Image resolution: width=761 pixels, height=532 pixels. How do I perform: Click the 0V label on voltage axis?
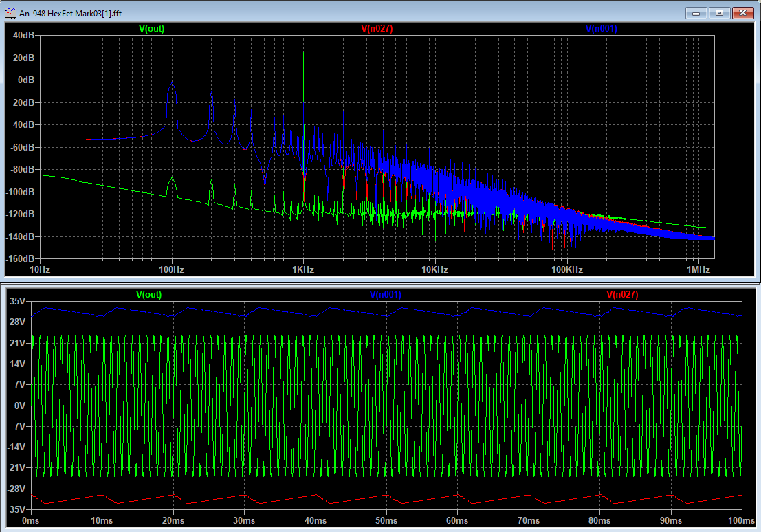19,406
